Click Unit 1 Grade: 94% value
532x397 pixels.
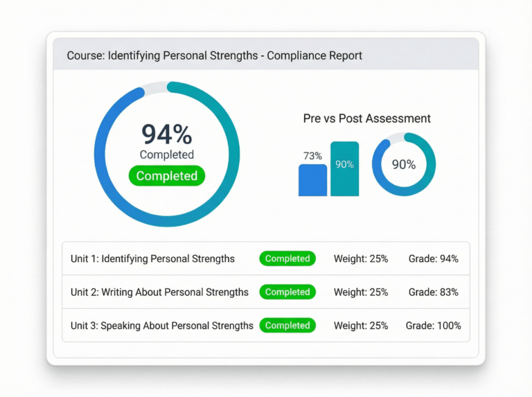click(x=433, y=258)
